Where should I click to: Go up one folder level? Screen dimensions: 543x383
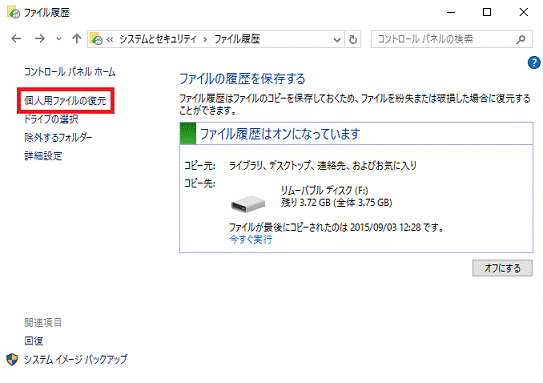pyautogui.click(x=77, y=38)
